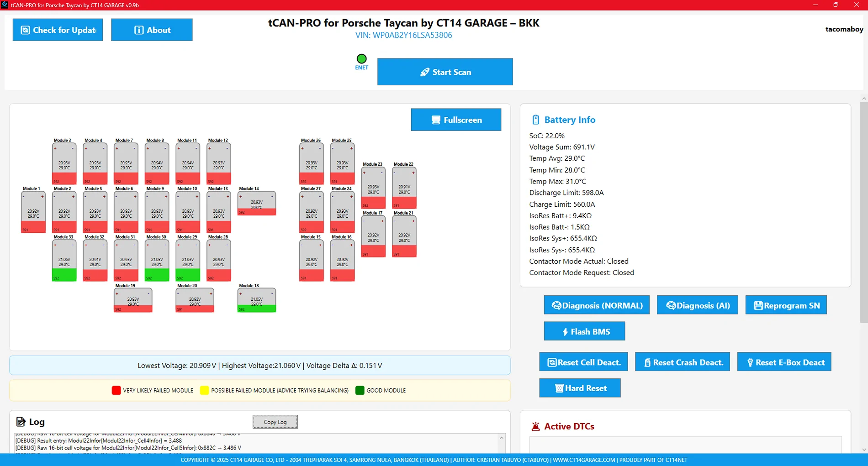Click the tacomaboy username label

click(844, 29)
